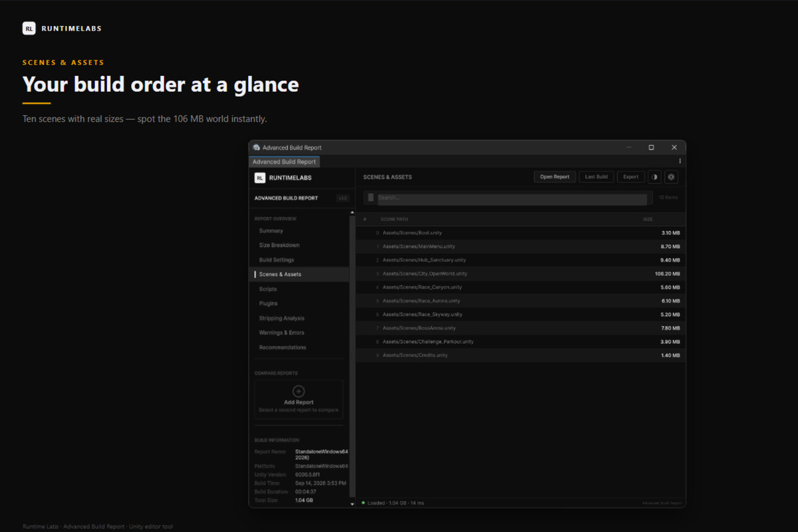Click the Export button
The width and height of the screenshot is (798, 532).
(x=631, y=177)
